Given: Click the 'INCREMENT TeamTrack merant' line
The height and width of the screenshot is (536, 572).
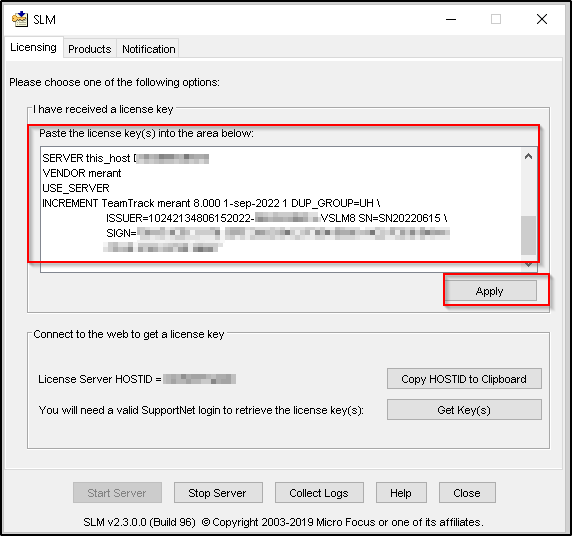Looking at the screenshot, I should click(212, 203).
